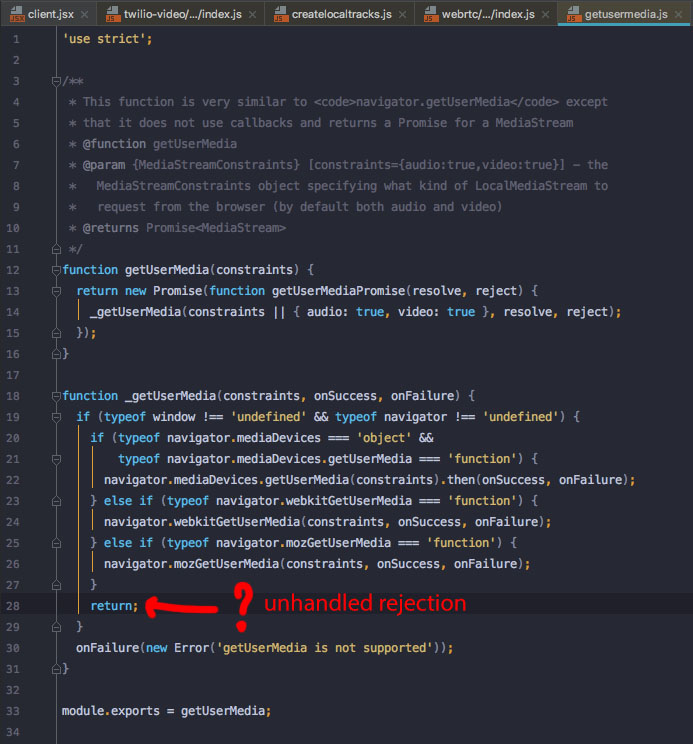Switch to the client.jsx tab

click(50, 14)
